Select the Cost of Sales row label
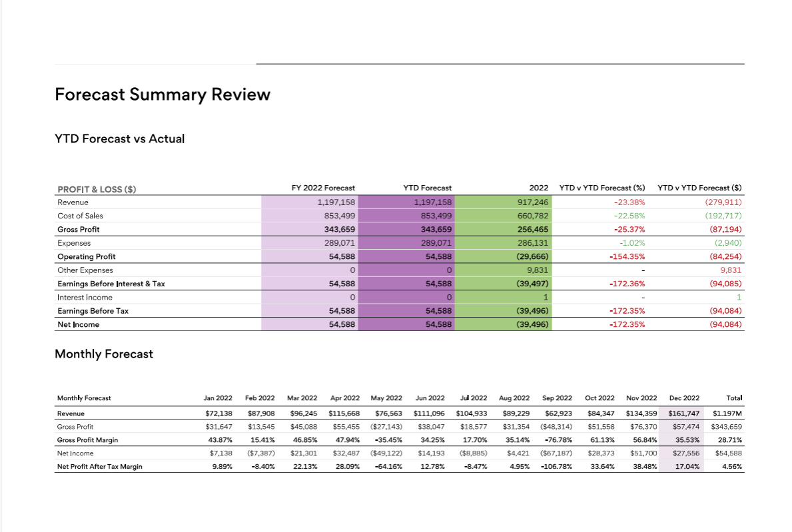The width and height of the screenshot is (792, 532). [x=80, y=216]
